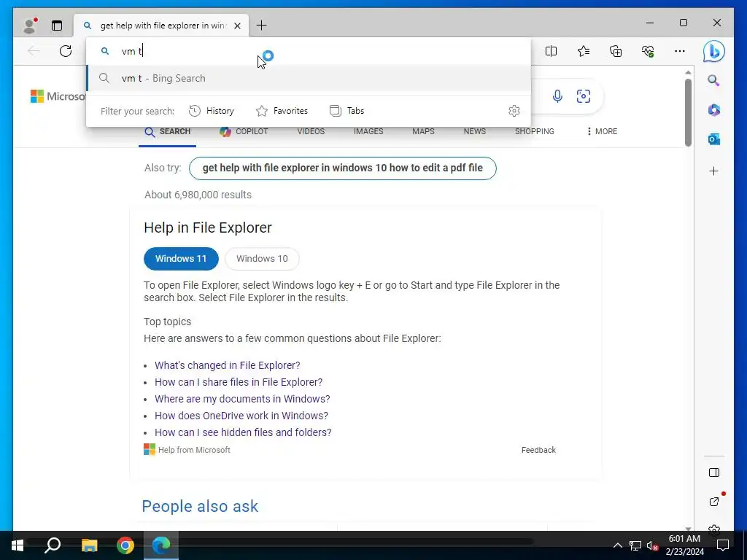
Task: Open Bing Copilot sidebar button
Action: coord(713,52)
